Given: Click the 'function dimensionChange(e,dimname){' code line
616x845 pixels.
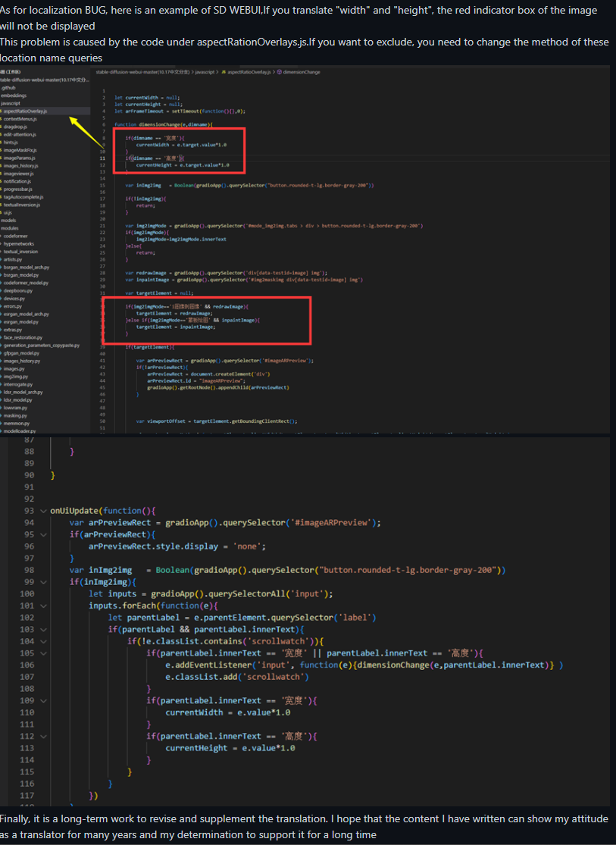Looking at the screenshot, I should click(x=164, y=124).
